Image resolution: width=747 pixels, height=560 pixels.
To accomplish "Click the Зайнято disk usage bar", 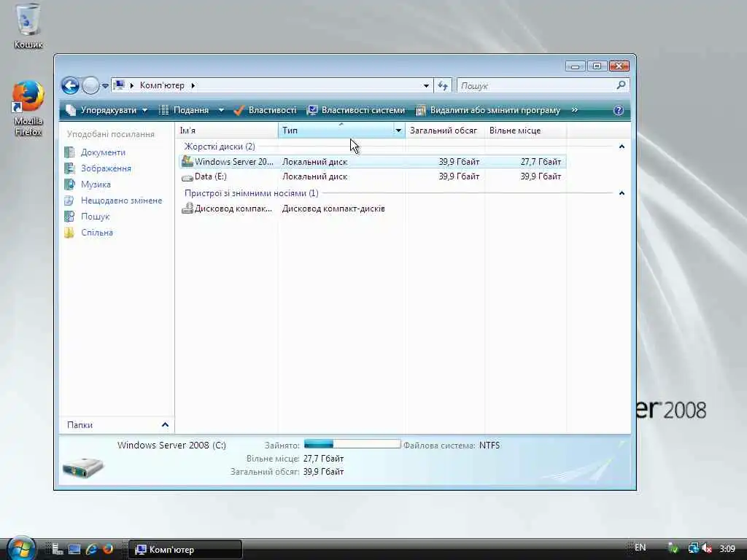I will click(x=352, y=444).
